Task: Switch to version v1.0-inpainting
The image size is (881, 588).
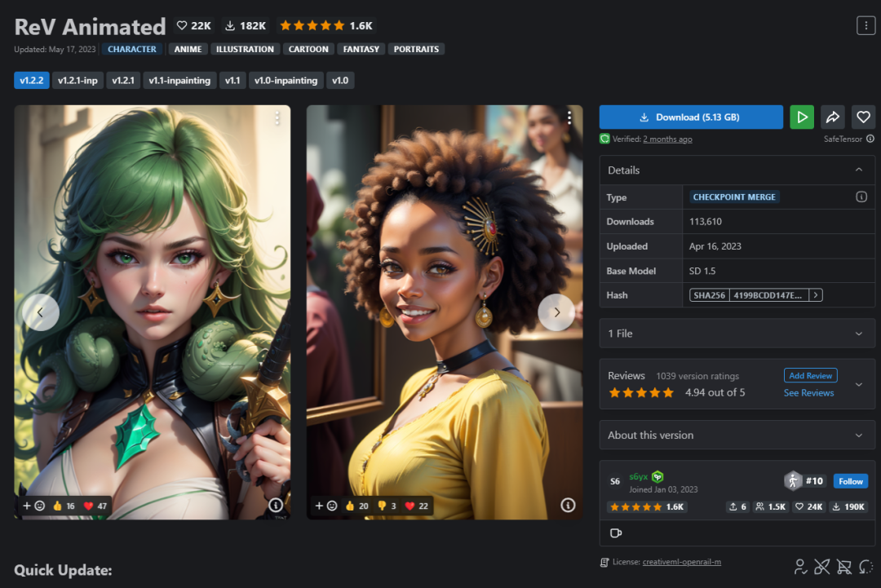Action: click(x=286, y=80)
